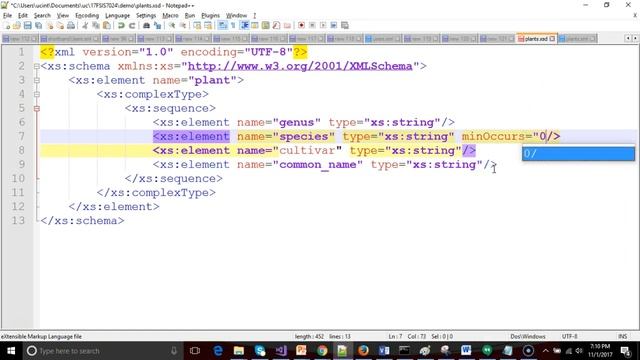Open the Plugins menu
Viewport: 640px width, 360px height.
click(x=211, y=16)
